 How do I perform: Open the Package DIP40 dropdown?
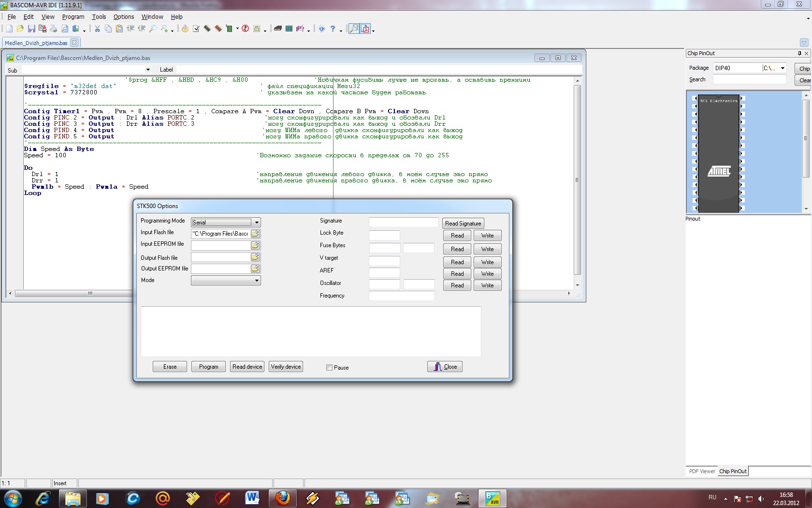point(783,68)
